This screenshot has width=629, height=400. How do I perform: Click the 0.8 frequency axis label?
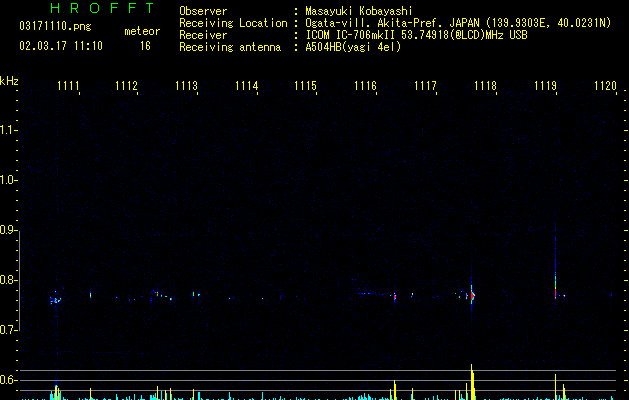(8, 280)
